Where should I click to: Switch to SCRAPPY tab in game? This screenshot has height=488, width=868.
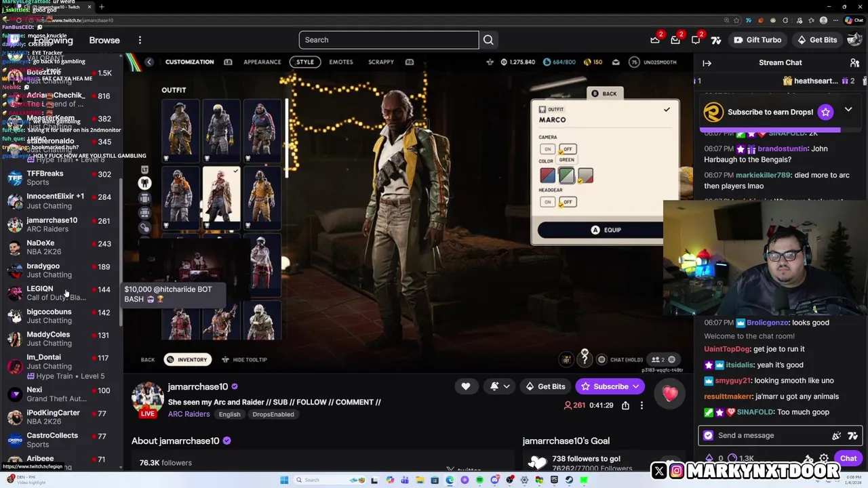381,62
